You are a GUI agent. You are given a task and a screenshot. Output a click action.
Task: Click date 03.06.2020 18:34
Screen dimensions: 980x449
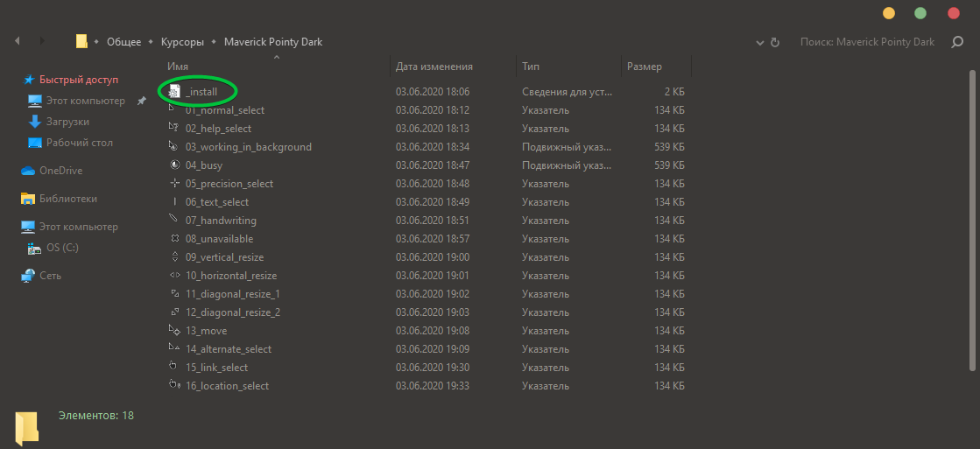point(433,147)
